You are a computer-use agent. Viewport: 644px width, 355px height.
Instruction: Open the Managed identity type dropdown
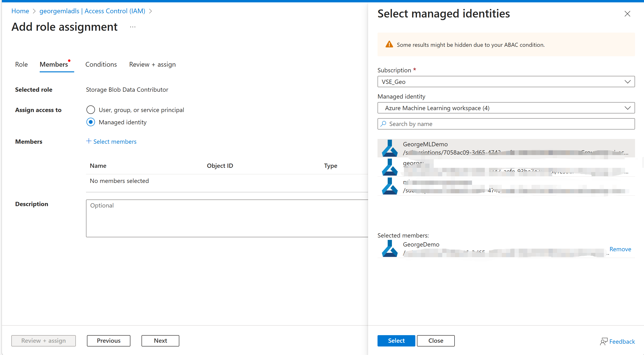click(506, 108)
